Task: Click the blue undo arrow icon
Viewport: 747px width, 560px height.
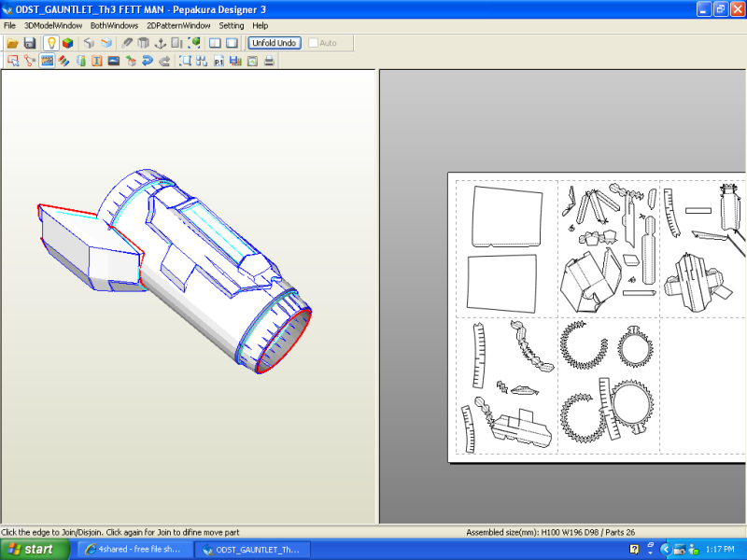Action: pos(148,61)
